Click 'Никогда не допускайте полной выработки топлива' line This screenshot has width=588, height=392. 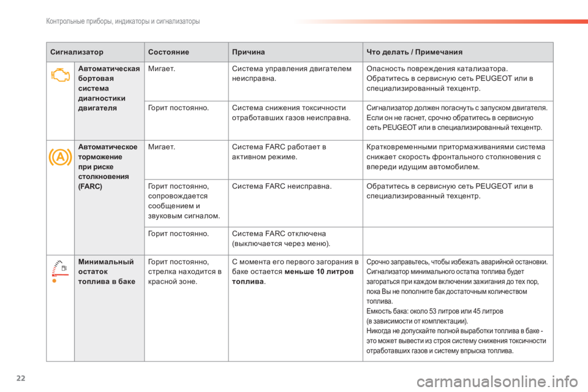(x=454, y=331)
